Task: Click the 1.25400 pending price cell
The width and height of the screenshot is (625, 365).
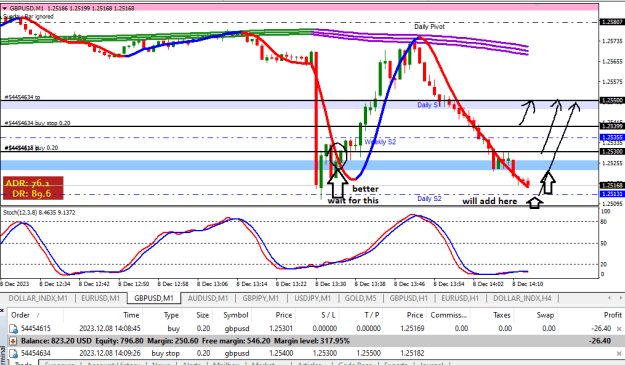Action: [281, 353]
